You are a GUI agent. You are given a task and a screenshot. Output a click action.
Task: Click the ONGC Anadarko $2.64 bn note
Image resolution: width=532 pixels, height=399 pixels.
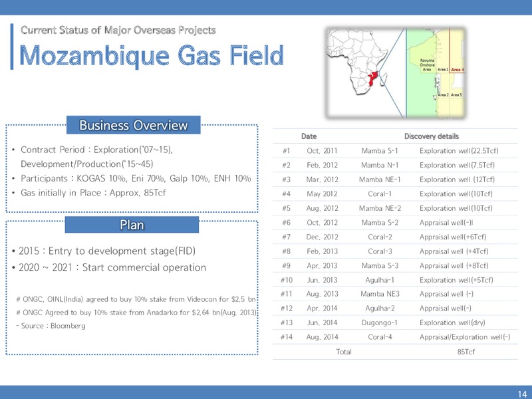pyautogui.click(x=136, y=313)
